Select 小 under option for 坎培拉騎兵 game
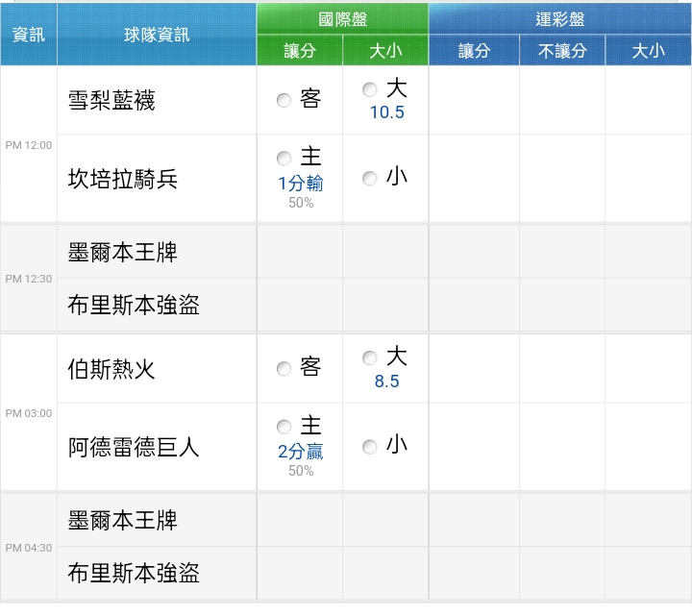 pos(369,179)
